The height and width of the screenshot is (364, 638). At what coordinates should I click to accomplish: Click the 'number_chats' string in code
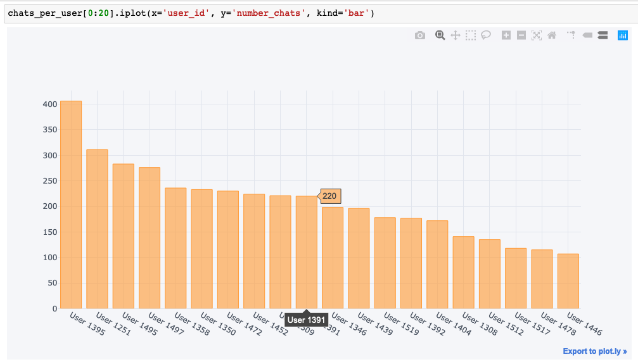pos(269,13)
